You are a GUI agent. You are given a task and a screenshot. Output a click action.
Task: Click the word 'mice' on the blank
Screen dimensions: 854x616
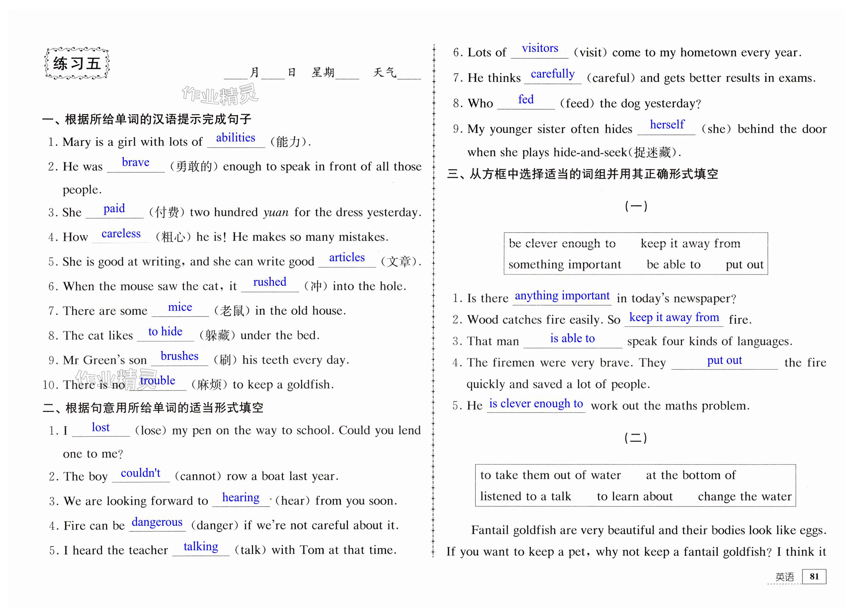(x=180, y=307)
